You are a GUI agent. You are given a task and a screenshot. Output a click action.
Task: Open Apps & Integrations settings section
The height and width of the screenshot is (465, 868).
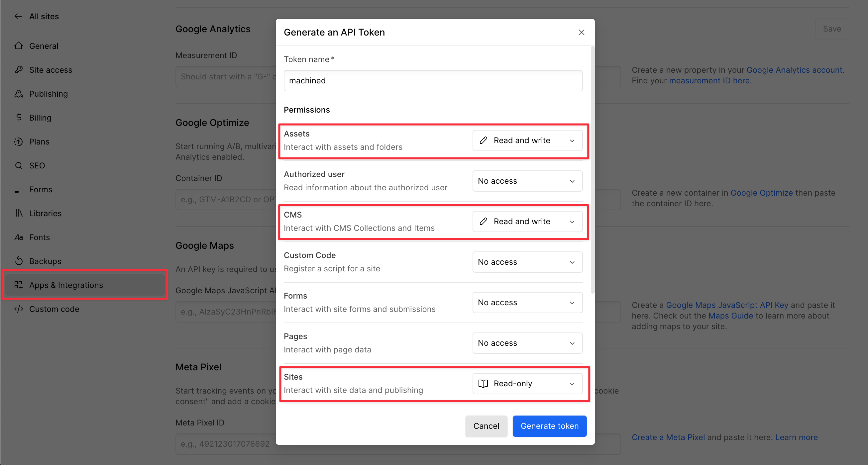pyautogui.click(x=66, y=285)
